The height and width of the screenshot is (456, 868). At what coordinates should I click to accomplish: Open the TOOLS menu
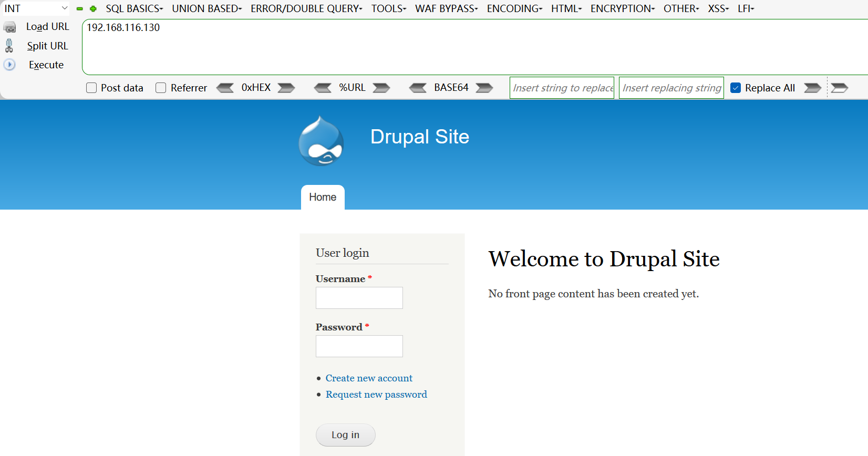[x=389, y=8]
